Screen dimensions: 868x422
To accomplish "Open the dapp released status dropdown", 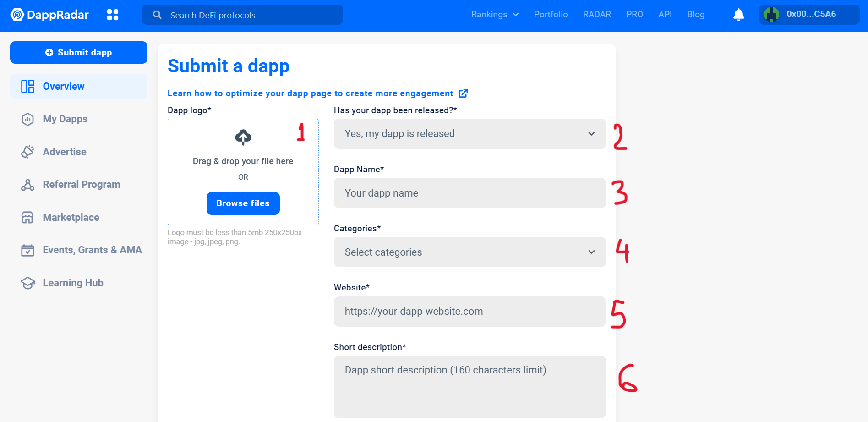I will (x=469, y=134).
